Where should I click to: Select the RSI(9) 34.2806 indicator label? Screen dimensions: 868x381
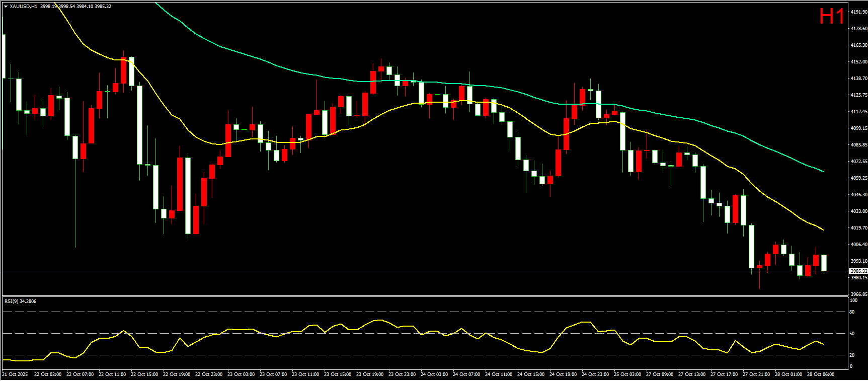click(20, 301)
